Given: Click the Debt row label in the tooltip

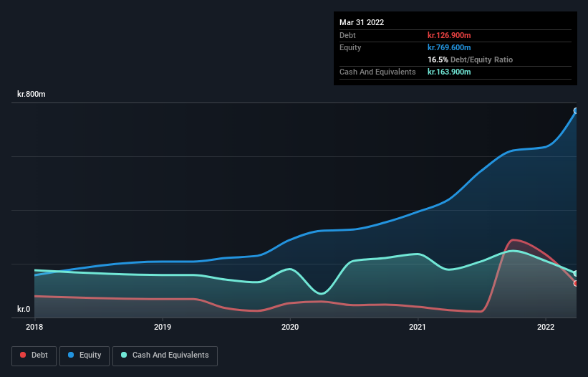Looking at the screenshot, I should pyautogui.click(x=347, y=35).
